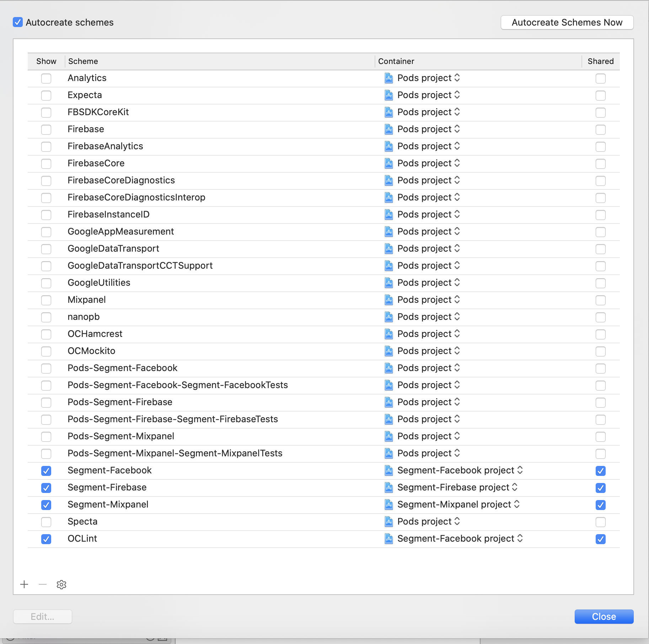Click Autocreate Schemes Now button

(x=567, y=22)
